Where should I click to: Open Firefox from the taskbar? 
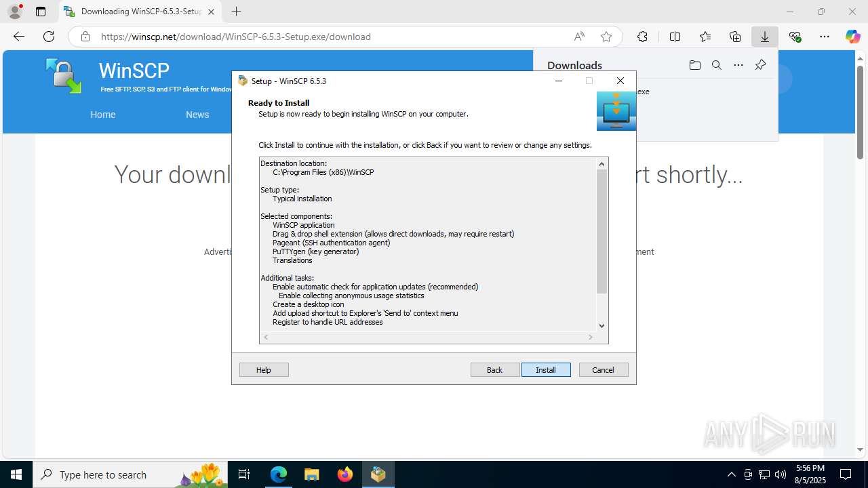click(x=345, y=474)
